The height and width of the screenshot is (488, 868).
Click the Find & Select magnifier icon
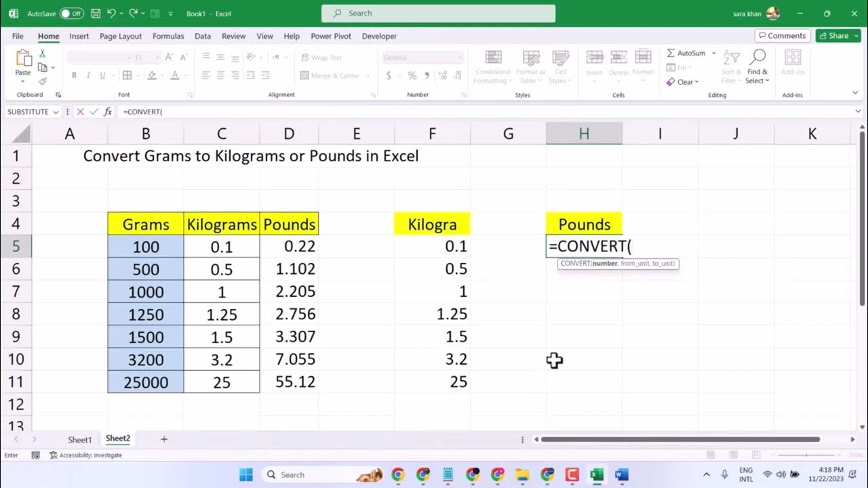757,58
